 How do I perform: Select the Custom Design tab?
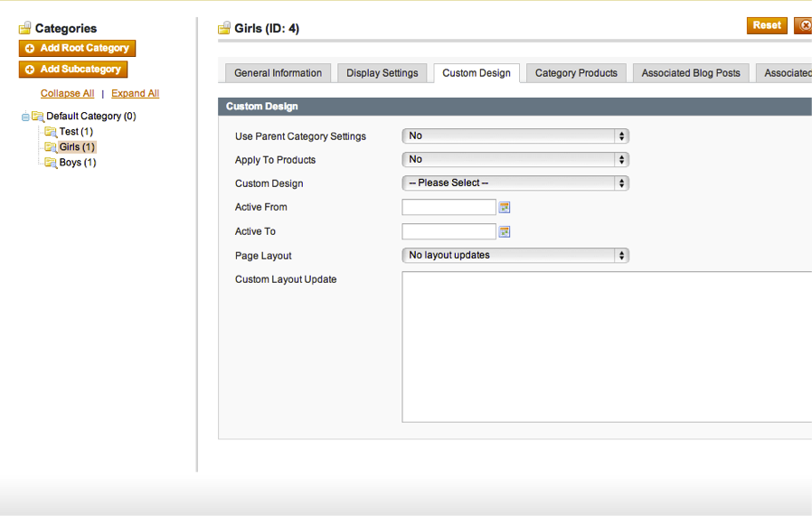click(x=477, y=73)
